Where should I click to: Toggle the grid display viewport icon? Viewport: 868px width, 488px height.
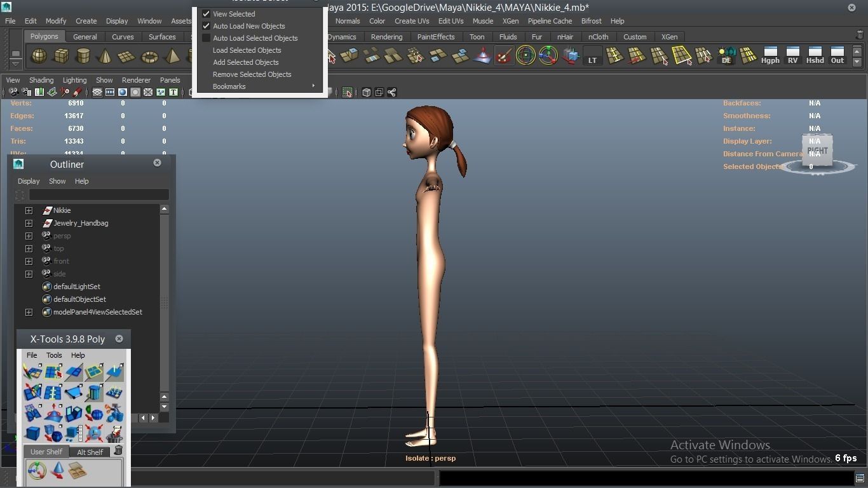(97, 93)
